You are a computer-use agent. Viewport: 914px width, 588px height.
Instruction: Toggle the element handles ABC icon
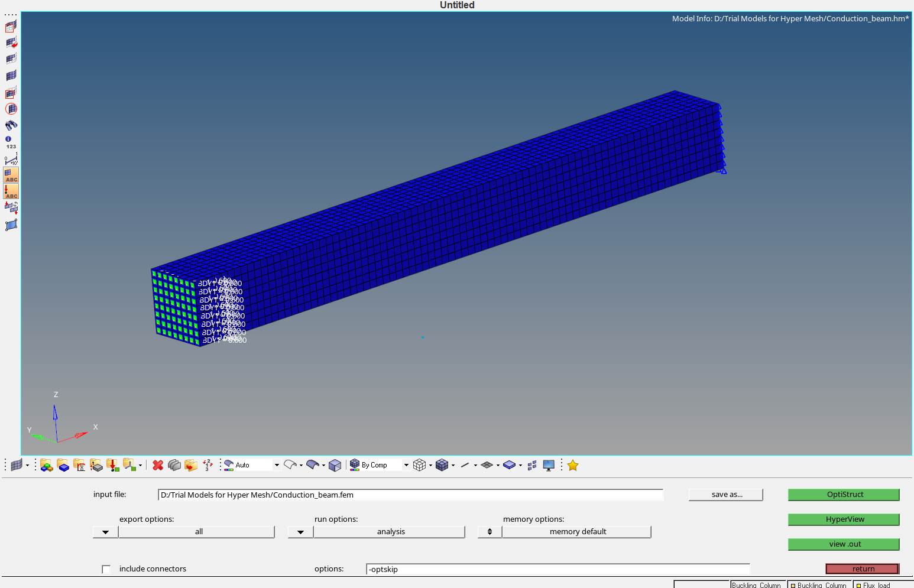tap(11, 175)
